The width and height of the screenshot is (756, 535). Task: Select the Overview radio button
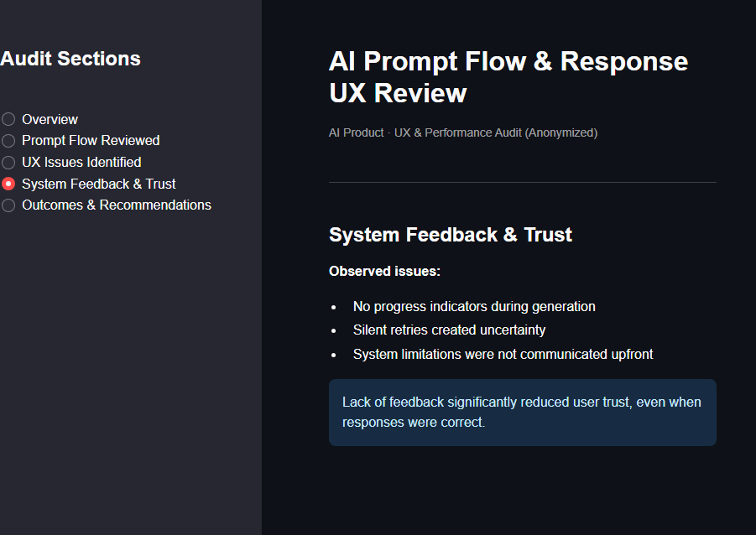click(8, 119)
